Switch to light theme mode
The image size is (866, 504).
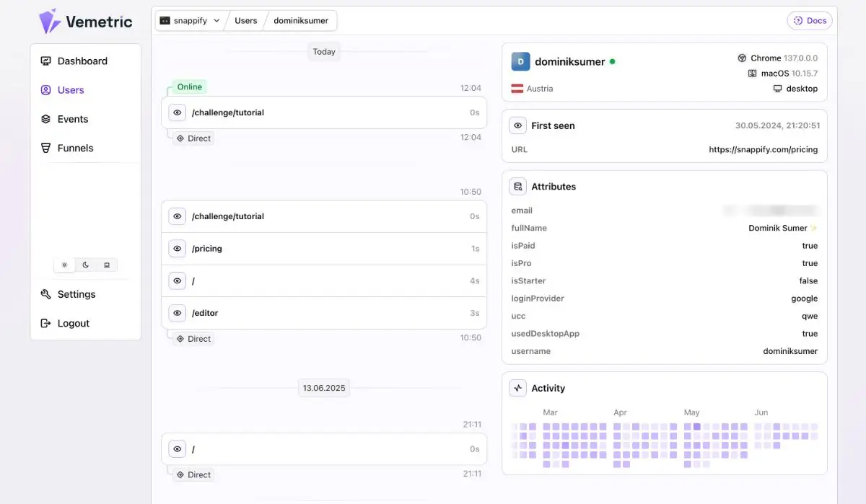pos(64,265)
